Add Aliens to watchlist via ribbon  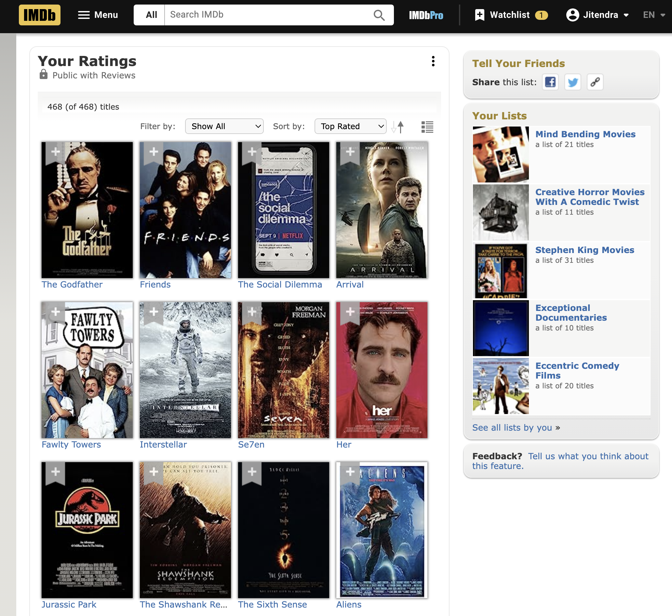click(x=350, y=472)
